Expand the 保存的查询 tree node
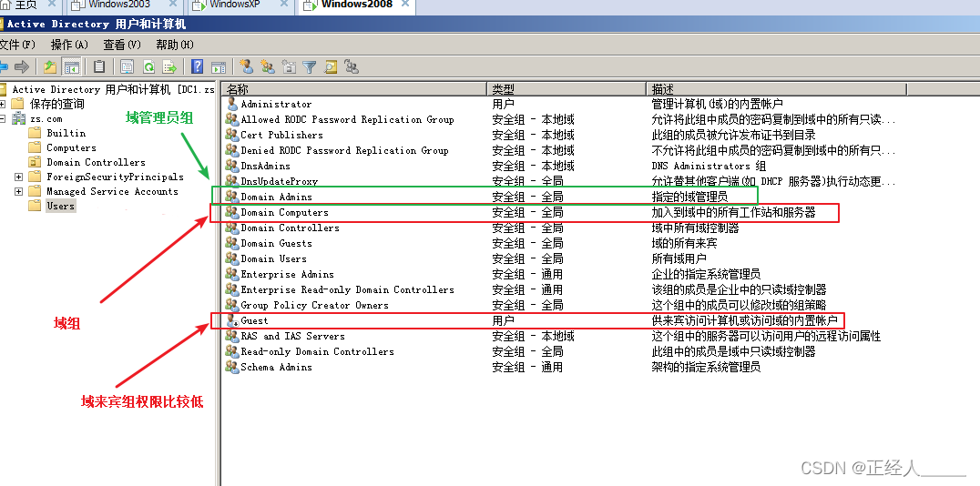980x486 pixels. click(3, 104)
